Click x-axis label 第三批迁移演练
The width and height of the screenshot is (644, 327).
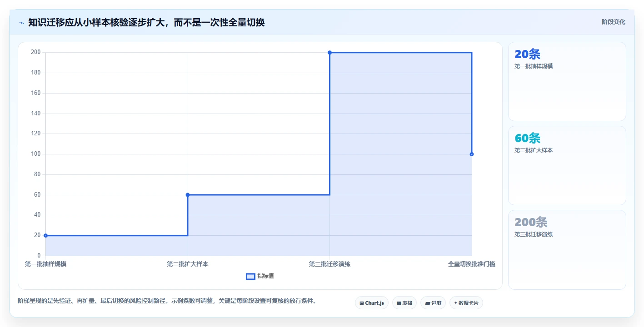pos(329,264)
